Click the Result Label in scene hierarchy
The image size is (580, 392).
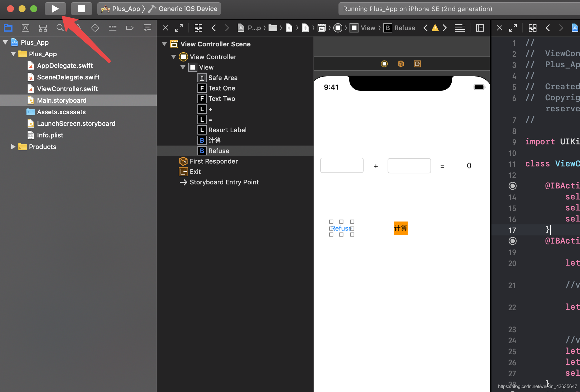click(x=227, y=130)
